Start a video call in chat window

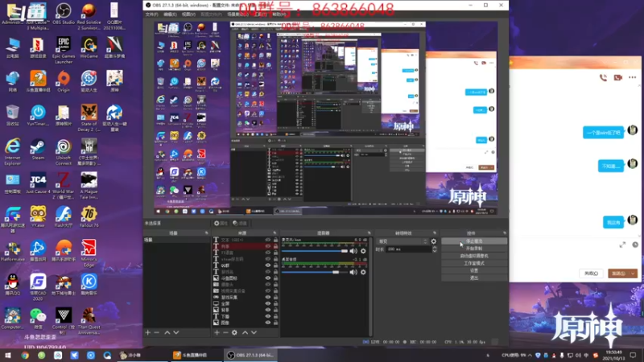tap(617, 77)
